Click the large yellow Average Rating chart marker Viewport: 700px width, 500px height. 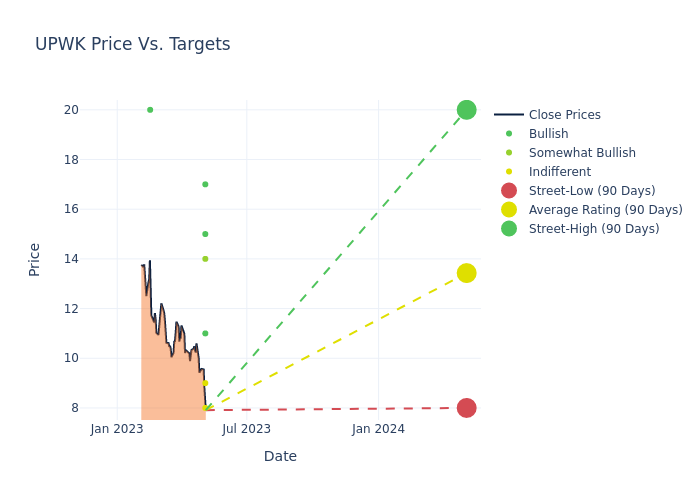click(466, 273)
